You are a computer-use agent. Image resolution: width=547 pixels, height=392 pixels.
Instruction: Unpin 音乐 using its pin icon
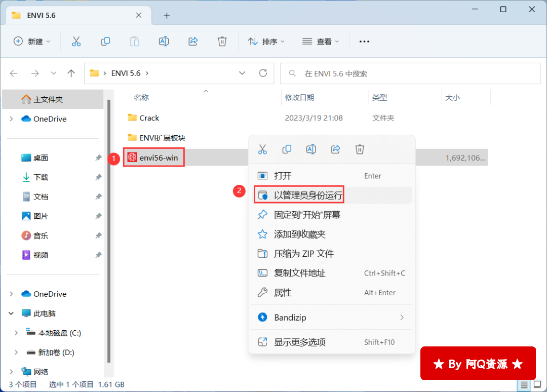point(98,236)
